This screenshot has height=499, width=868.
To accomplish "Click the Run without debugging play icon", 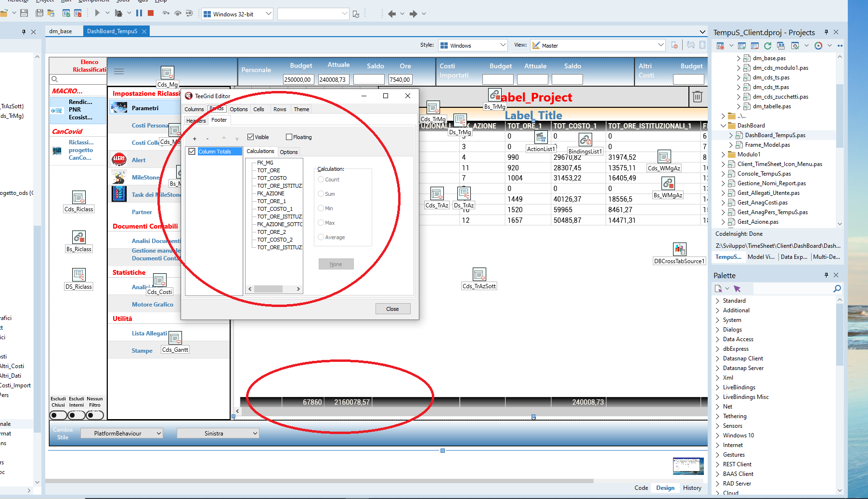I will tap(97, 13).
